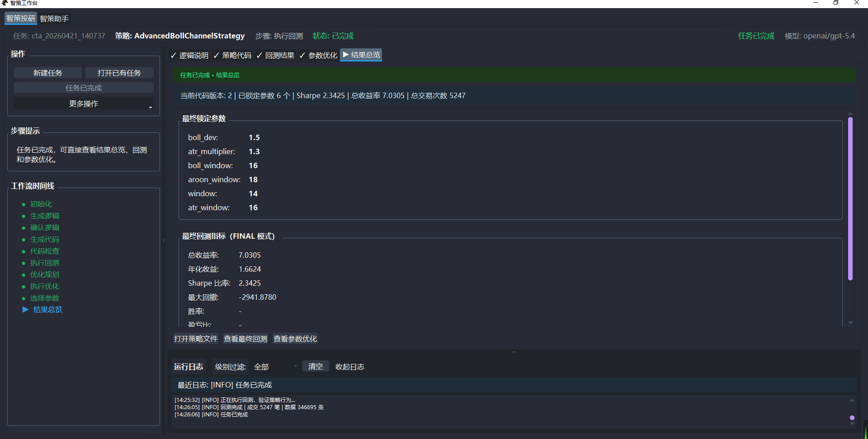Click the 新建任务 button
This screenshot has height=439, width=868.
click(x=48, y=73)
